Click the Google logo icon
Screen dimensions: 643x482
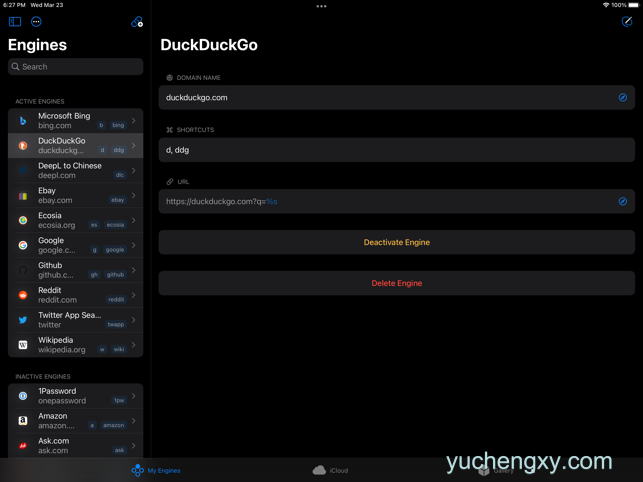click(23, 245)
